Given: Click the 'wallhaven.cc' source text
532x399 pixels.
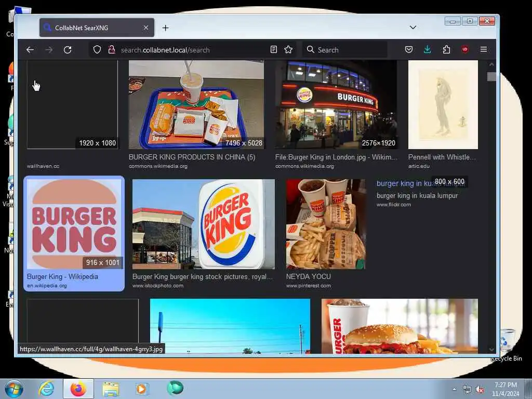Looking at the screenshot, I should (43, 166).
